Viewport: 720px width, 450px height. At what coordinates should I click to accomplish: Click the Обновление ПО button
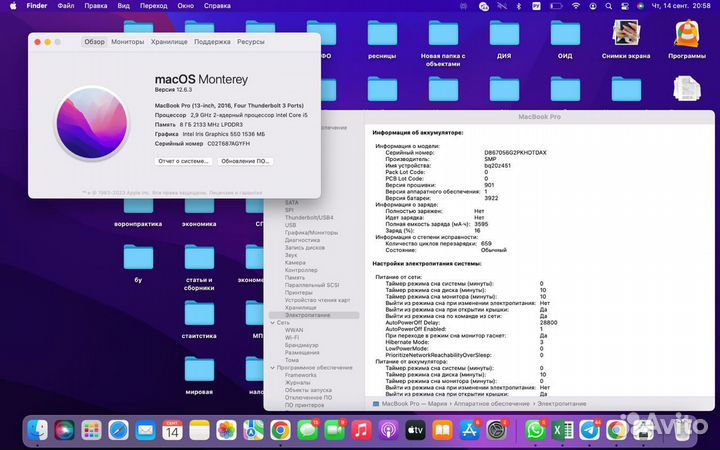[245, 161]
